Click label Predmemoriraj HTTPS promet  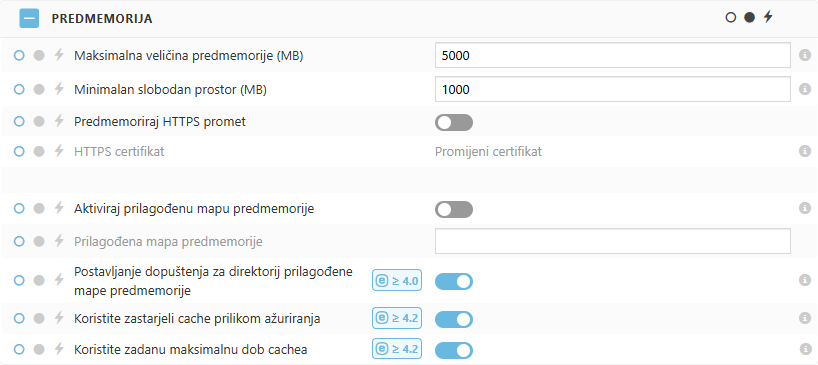click(x=160, y=121)
